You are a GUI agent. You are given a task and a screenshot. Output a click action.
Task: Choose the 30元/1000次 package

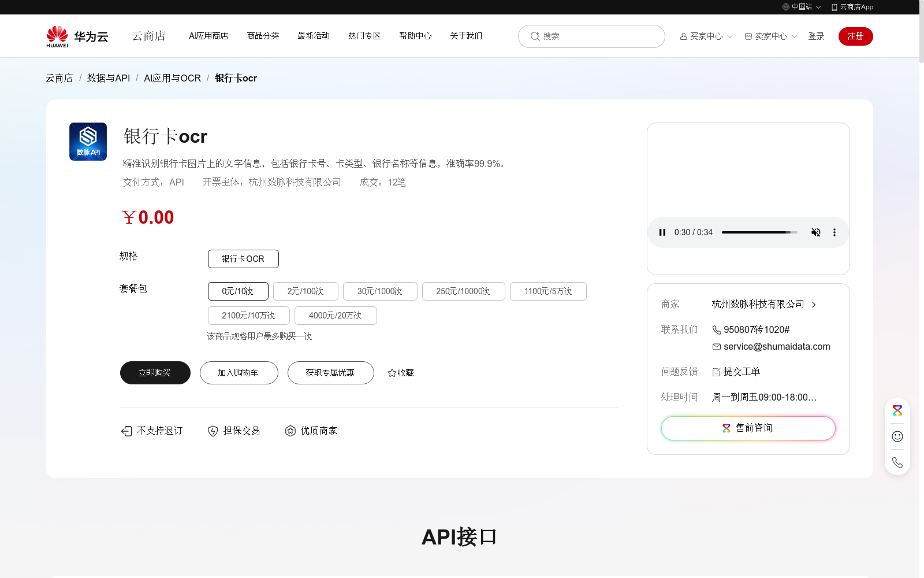click(x=380, y=291)
